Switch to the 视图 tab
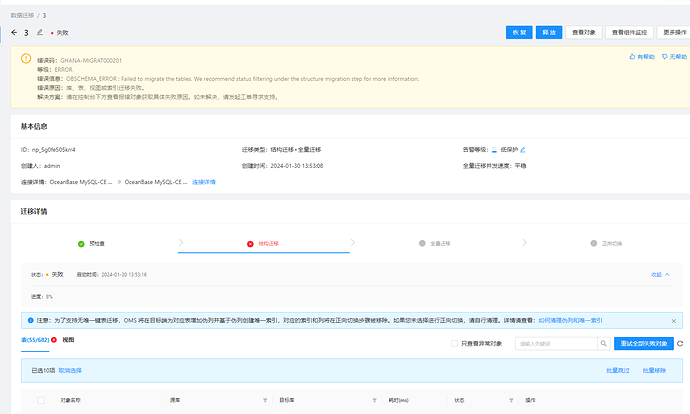The image size is (690, 414). (x=68, y=340)
